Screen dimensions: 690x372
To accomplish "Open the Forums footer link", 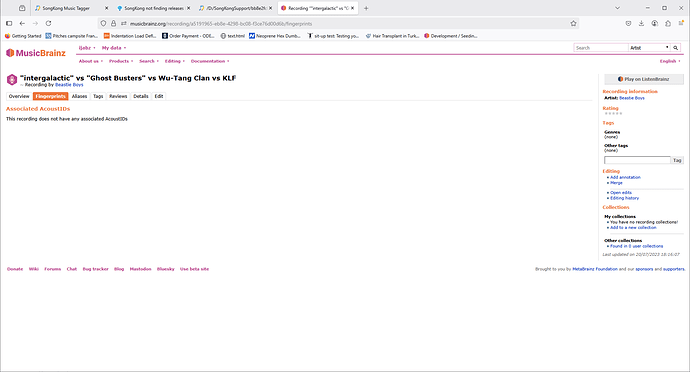I will [53, 269].
